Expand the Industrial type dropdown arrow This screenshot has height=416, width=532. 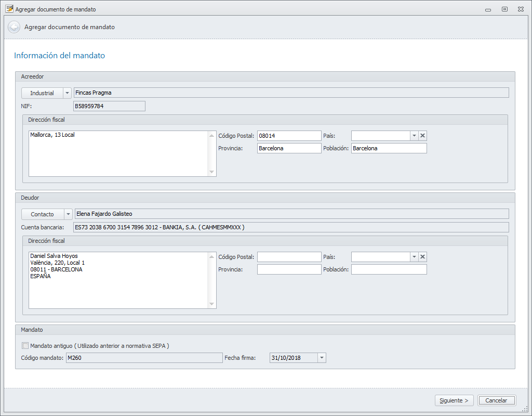[67, 93]
